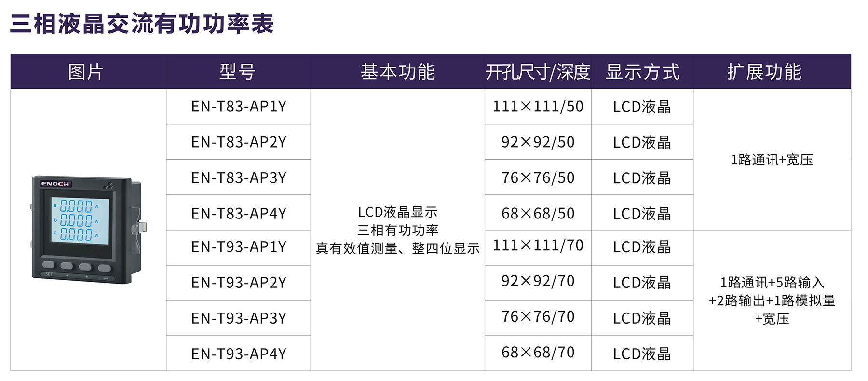Click the 三相液晶交流有功功率表 title

tap(142, 24)
